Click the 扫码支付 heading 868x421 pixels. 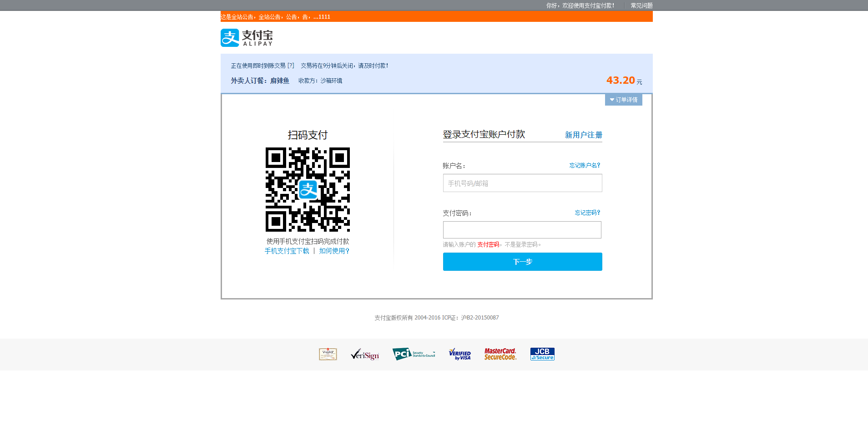(x=308, y=135)
